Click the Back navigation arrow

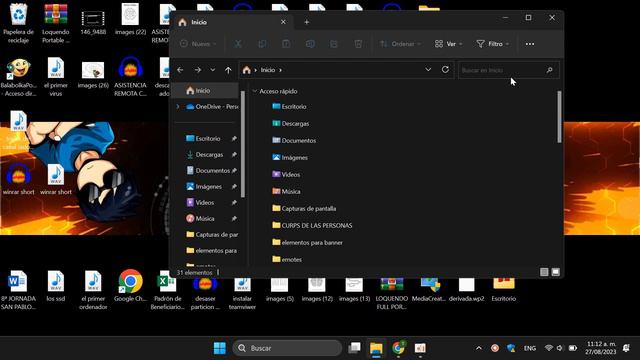click(x=180, y=70)
